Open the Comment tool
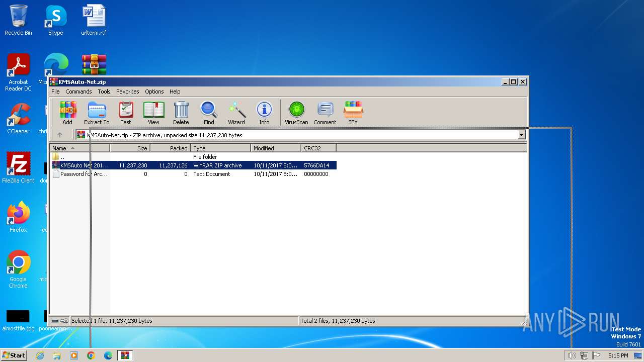Viewport: 644px width, 362px height. [325, 113]
